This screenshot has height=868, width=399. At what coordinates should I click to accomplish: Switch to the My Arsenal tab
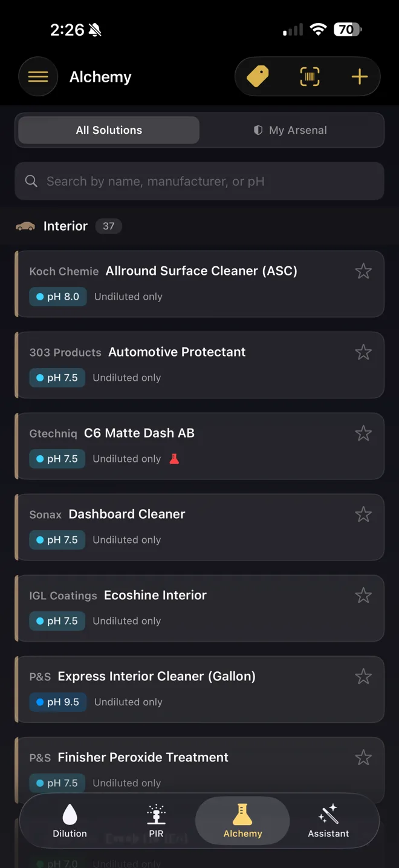[x=291, y=130]
